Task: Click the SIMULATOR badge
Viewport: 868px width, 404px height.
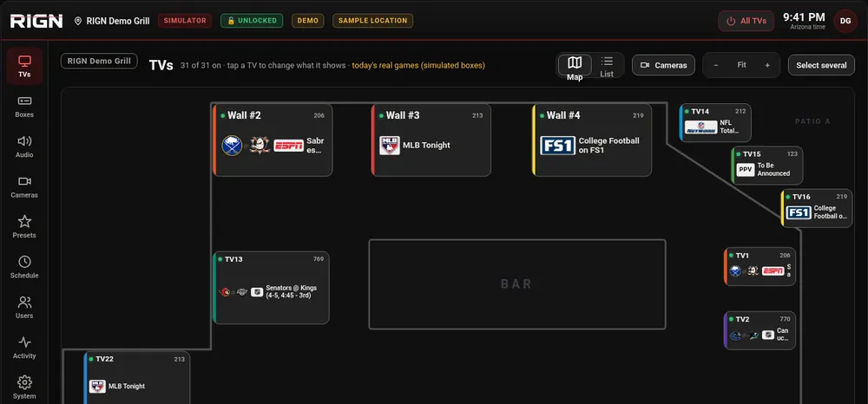Action: 185,21
